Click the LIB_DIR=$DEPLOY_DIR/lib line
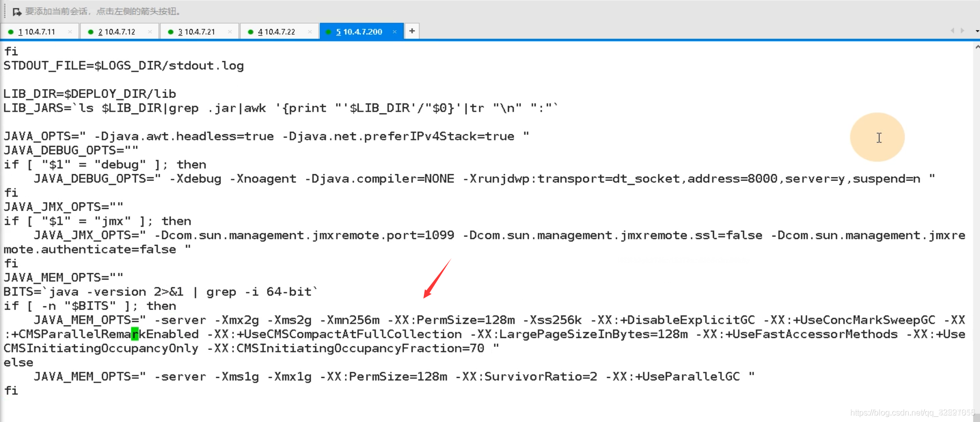Screen dimensions: 980x422 pos(90,94)
